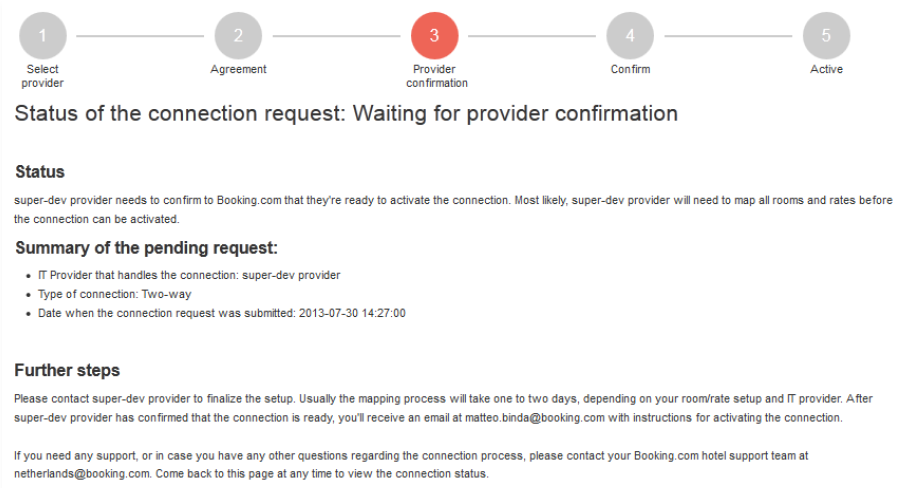This screenshot has width=899, height=488.
Task: Click progress line between steps 1 and 2
Action: coord(140,36)
